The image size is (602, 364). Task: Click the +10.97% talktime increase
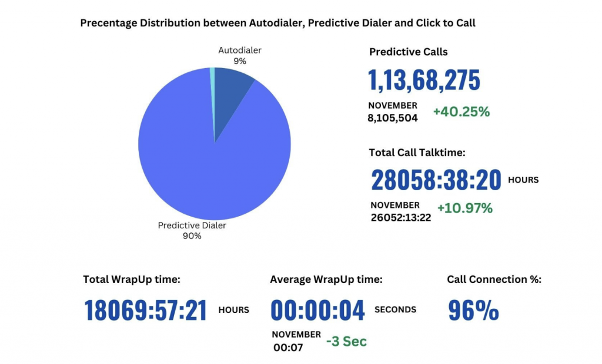point(465,208)
